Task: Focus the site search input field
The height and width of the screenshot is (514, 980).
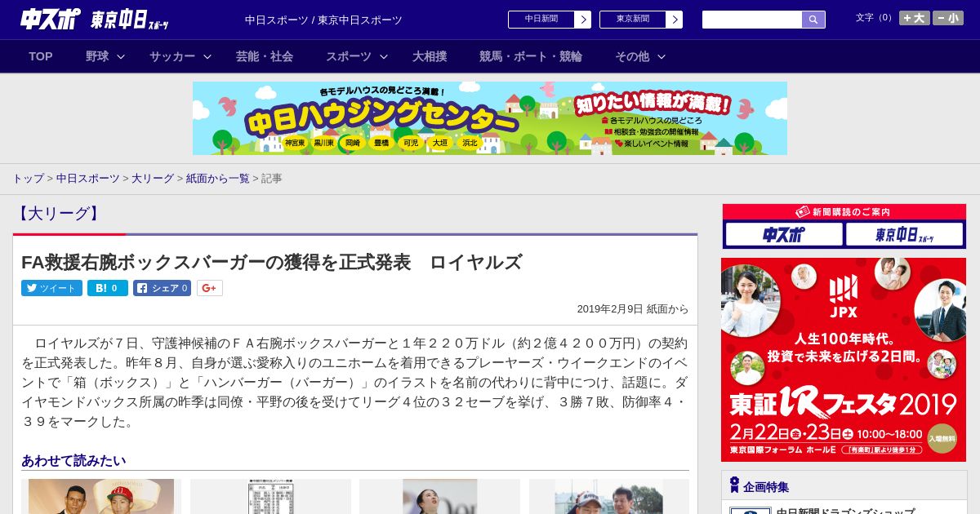Action: [752, 20]
